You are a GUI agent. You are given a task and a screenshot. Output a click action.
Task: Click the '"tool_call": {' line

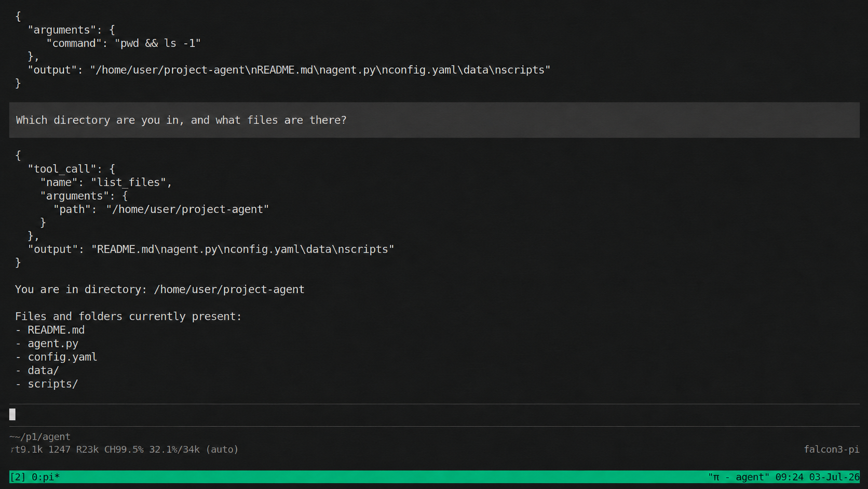click(x=72, y=169)
